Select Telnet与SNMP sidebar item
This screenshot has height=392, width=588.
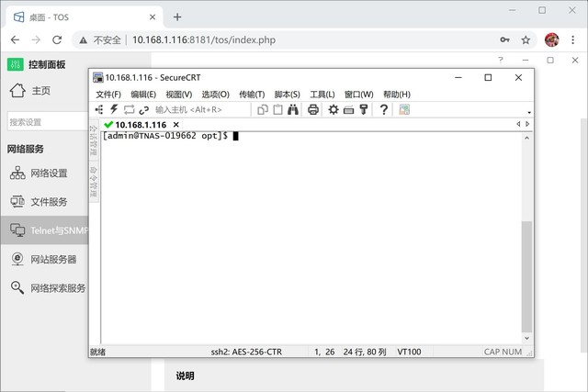coord(44,230)
